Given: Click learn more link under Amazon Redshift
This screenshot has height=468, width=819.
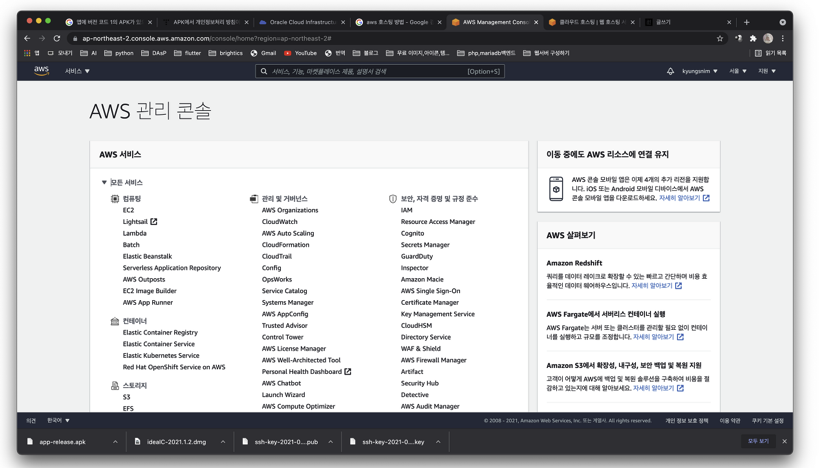Looking at the screenshot, I should [657, 286].
